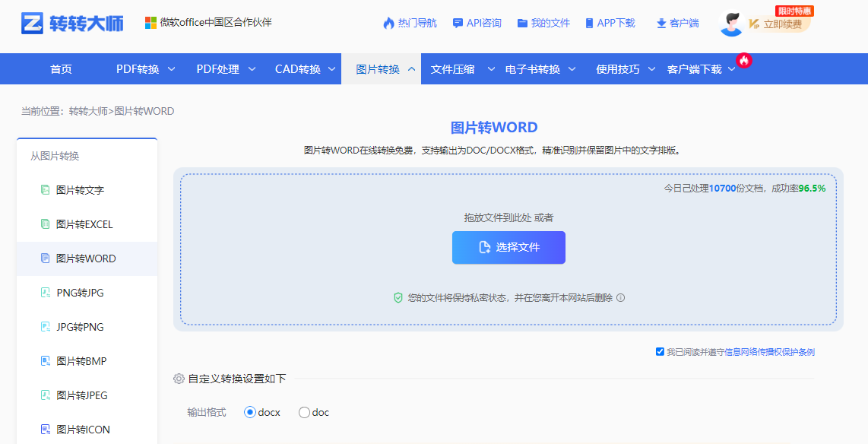Collapse the 图片转换 menu arrow

[411, 69]
